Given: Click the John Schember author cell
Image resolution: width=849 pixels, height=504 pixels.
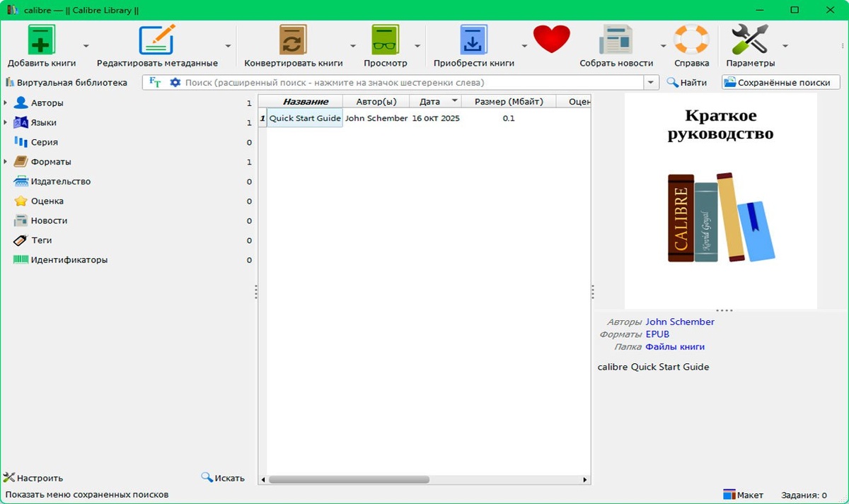Looking at the screenshot, I should click(x=376, y=119).
